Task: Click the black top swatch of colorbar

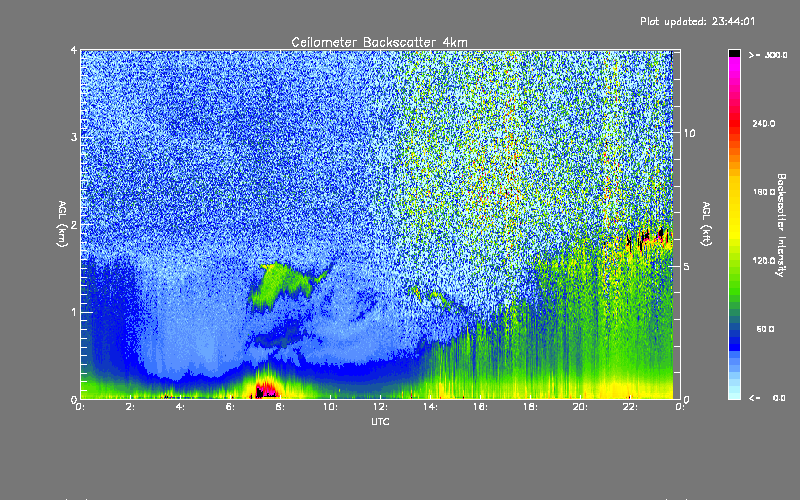Action: point(734,54)
